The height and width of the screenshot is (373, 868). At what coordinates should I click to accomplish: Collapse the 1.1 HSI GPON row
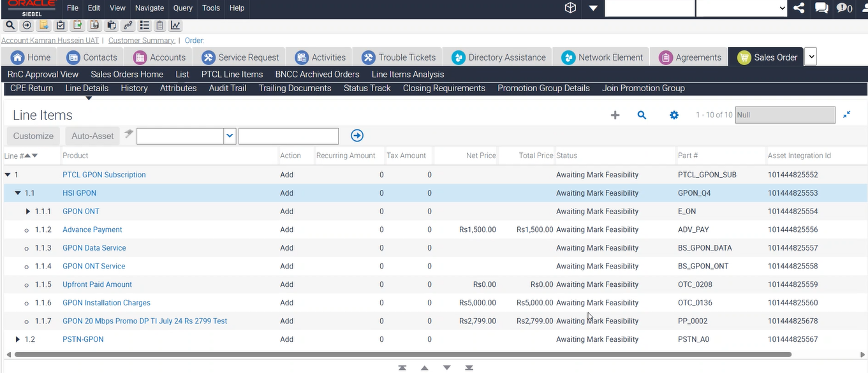pyautogui.click(x=18, y=193)
